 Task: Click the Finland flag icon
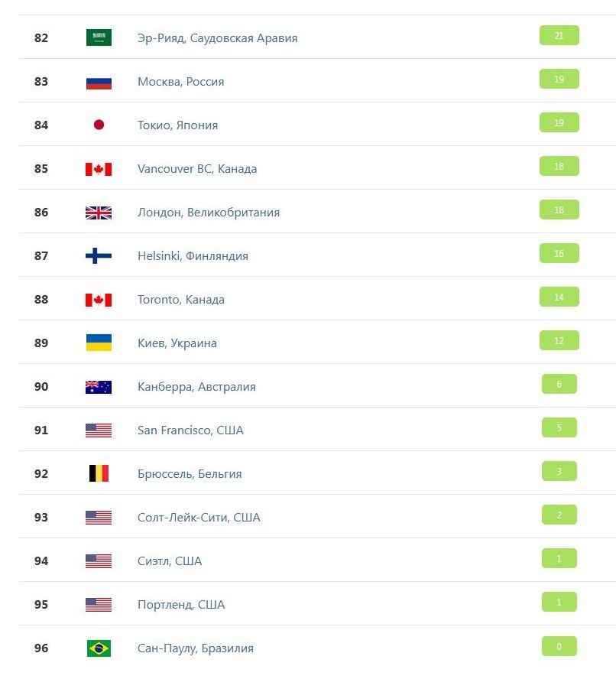(x=99, y=256)
